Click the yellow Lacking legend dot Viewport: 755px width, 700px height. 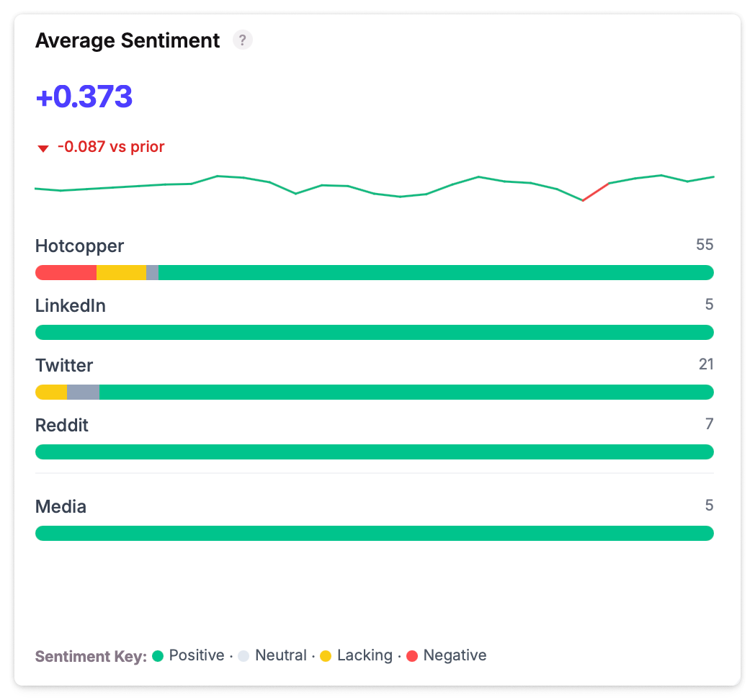(x=326, y=656)
